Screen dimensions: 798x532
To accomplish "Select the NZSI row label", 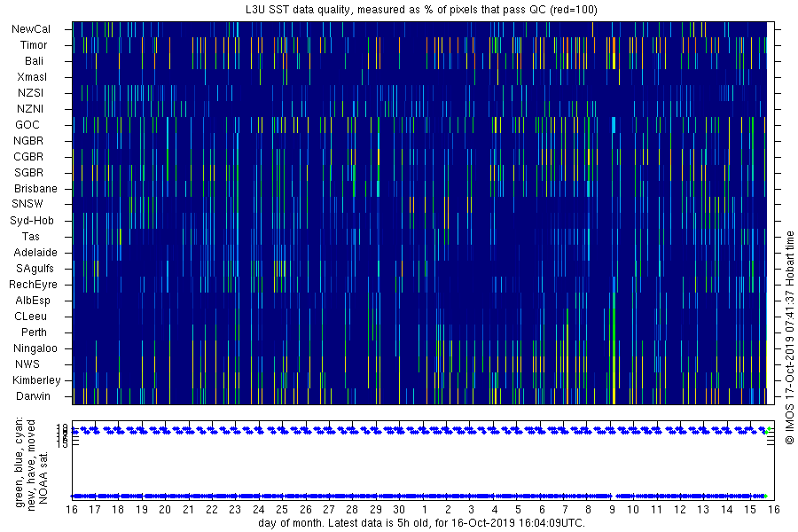I will click(30, 92).
